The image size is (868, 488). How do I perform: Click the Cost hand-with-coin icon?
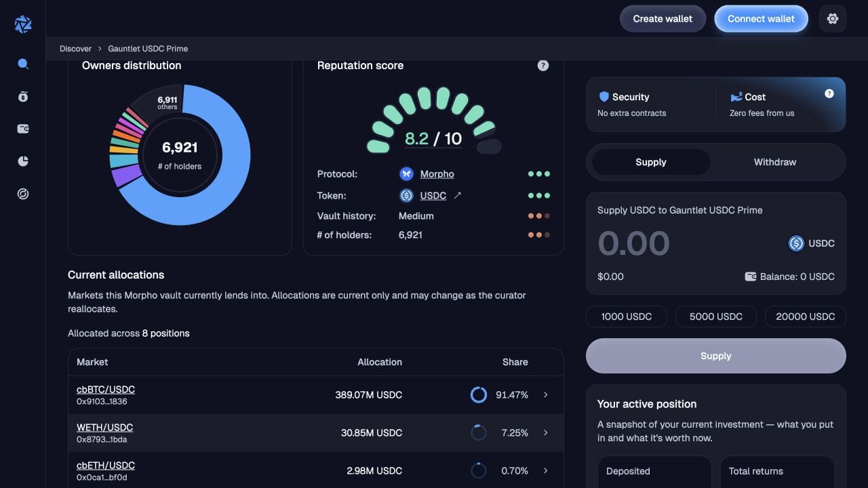736,97
